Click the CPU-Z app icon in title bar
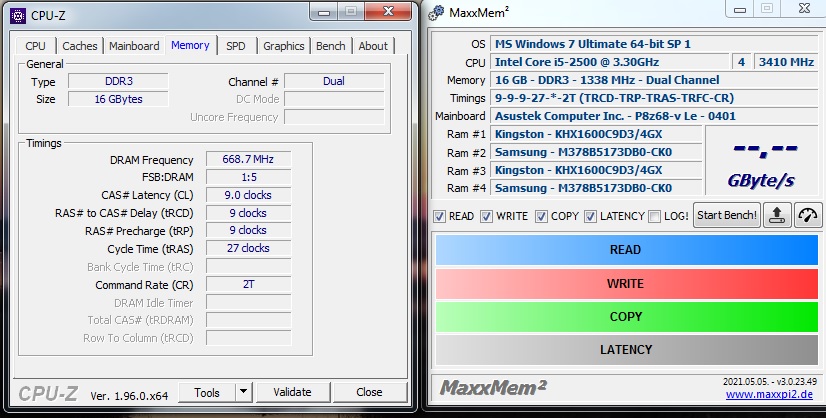826x418 pixels. [x=18, y=15]
